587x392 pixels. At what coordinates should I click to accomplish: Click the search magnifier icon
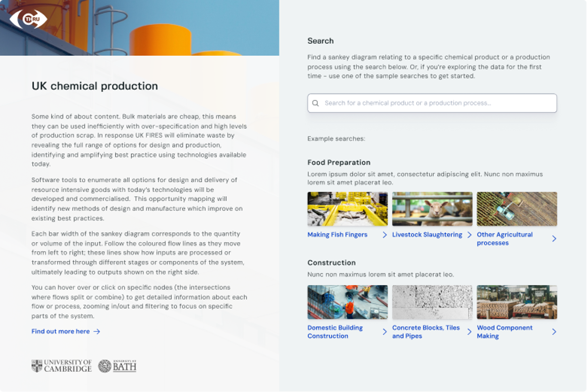click(316, 103)
